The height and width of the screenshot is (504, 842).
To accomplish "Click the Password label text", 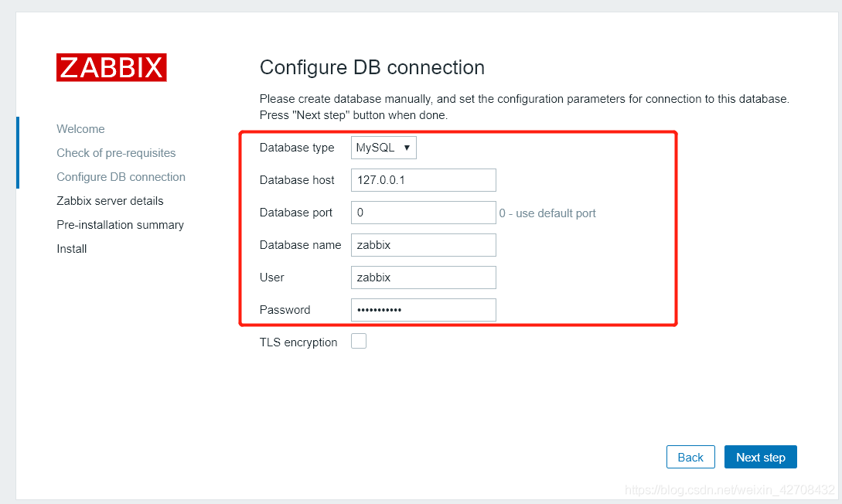I will pyautogui.click(x=285, y=310).
